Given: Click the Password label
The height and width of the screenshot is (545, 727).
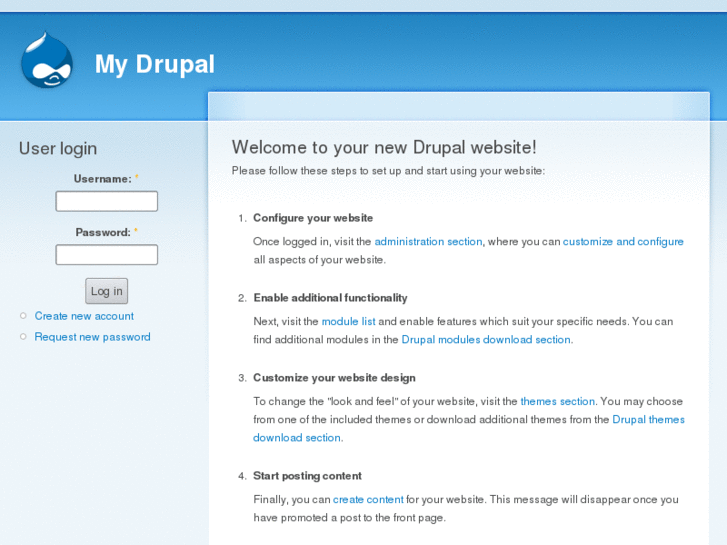Looking at the screenshot, I should 103,232.
